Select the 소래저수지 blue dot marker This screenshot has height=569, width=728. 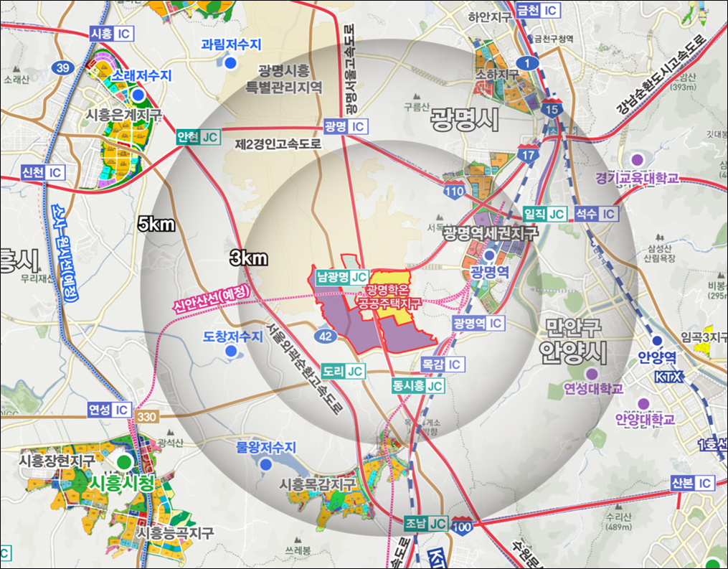[x=138, y=94]
